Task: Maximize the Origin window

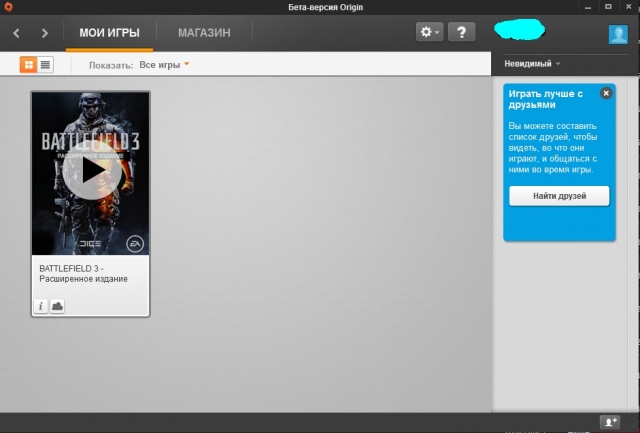Action: click(x=608, y=7)
